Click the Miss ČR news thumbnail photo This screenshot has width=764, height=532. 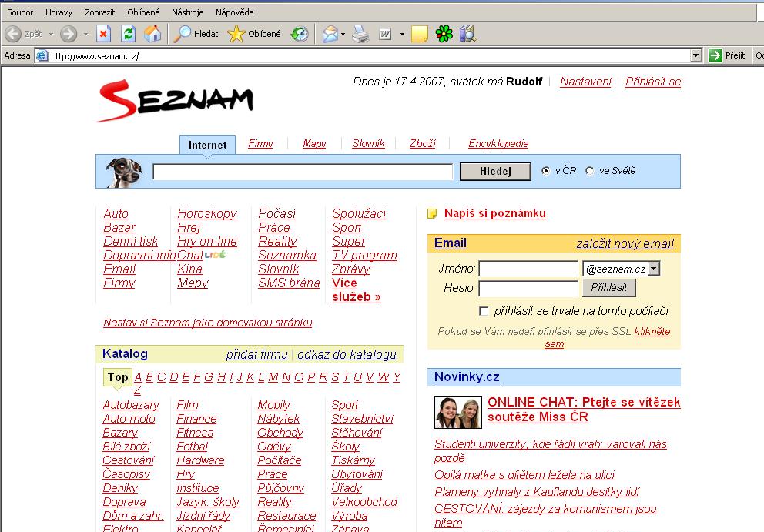coord(458,413)
